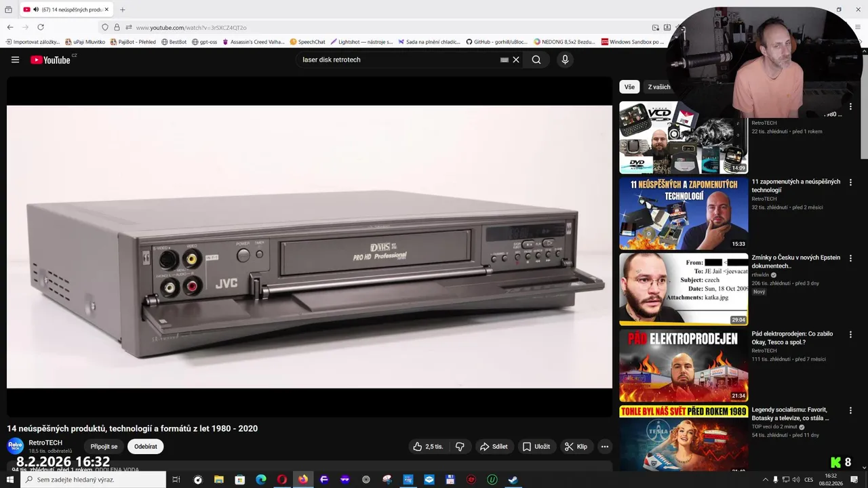Open '11 zapomenutých a neúspěšných technologií' title
The image size is (868, 488).
tap(795, 186)
